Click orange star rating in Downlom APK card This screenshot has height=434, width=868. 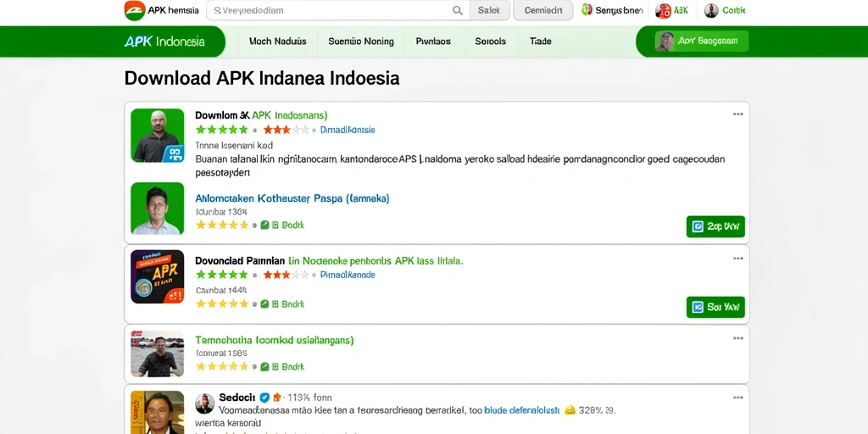click(287, 130)
